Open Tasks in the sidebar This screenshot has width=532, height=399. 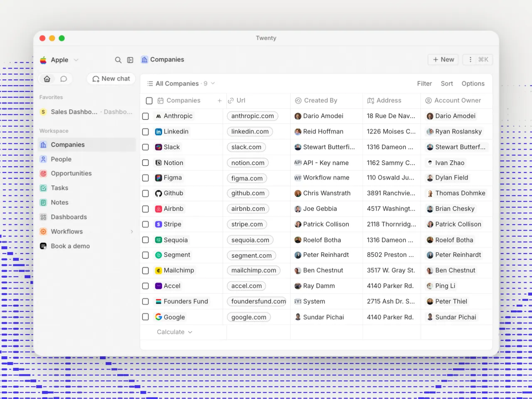point(87,188)
